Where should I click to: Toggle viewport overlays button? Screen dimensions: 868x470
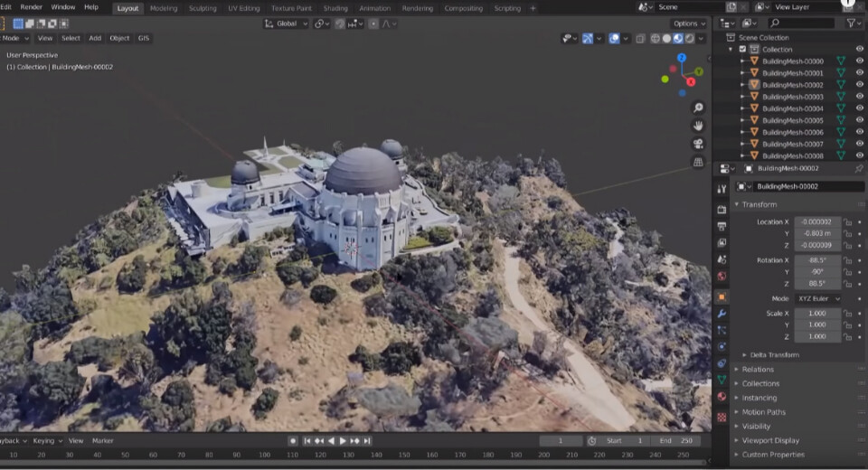(614, 39)
